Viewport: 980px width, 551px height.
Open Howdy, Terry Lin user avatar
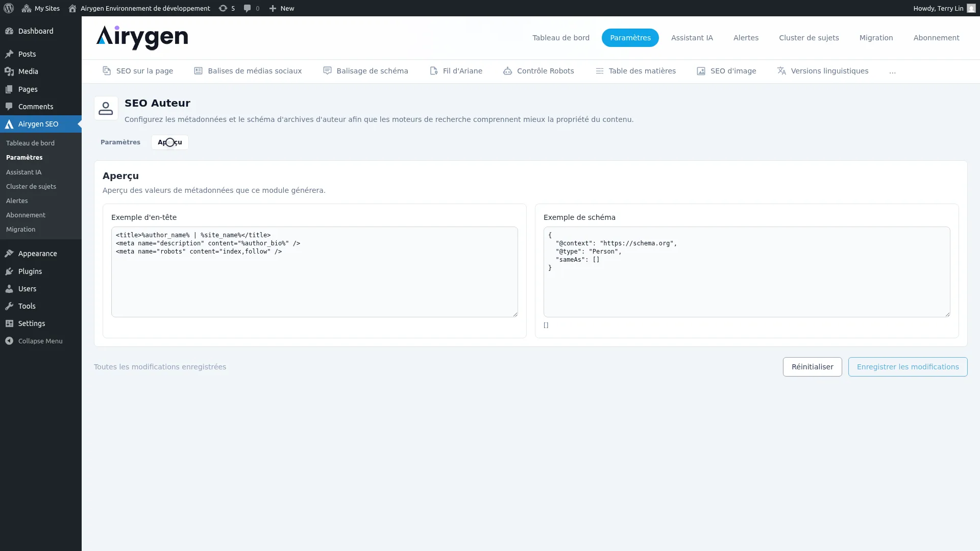[x=971, y=8]
